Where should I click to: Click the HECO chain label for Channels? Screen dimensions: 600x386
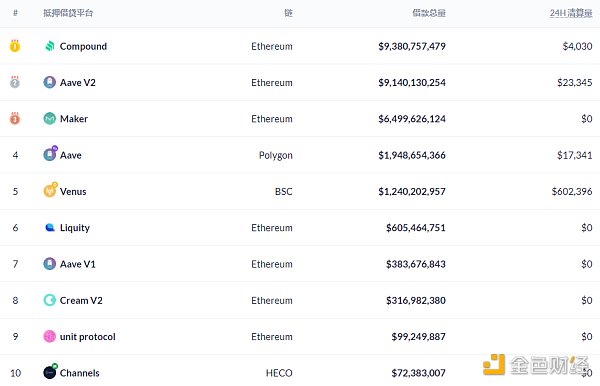pyautogui.click(x=279, y=373)
